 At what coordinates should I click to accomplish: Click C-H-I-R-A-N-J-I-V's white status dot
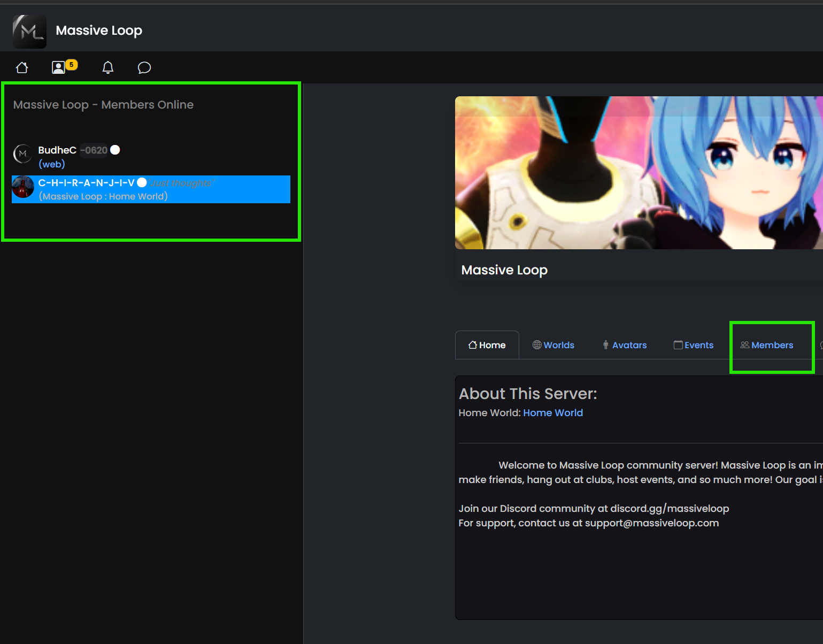[x=142, y=182]
